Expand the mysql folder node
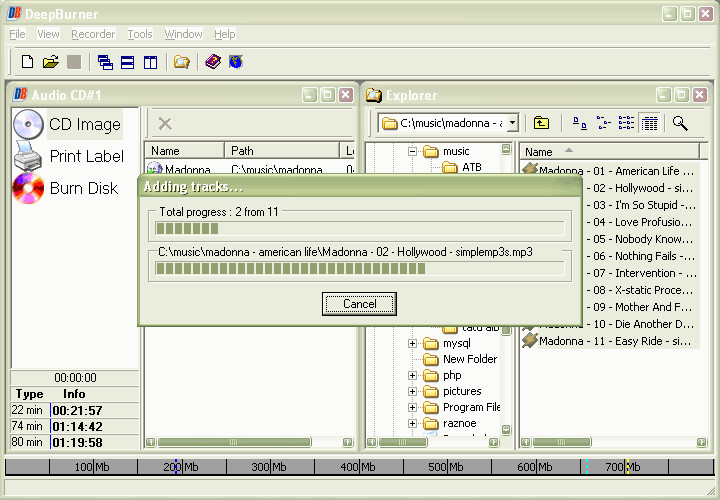Viewport: 720px width, 500px height. click(412, 343)
